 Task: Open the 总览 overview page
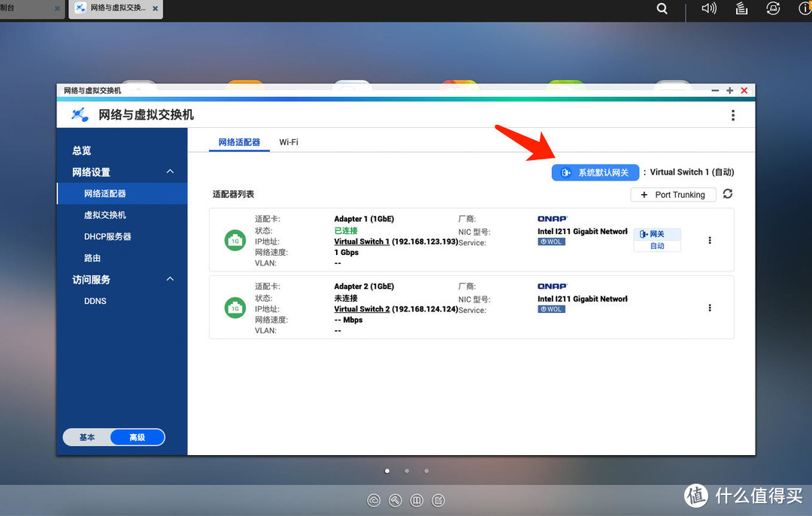tap(82, 150)
